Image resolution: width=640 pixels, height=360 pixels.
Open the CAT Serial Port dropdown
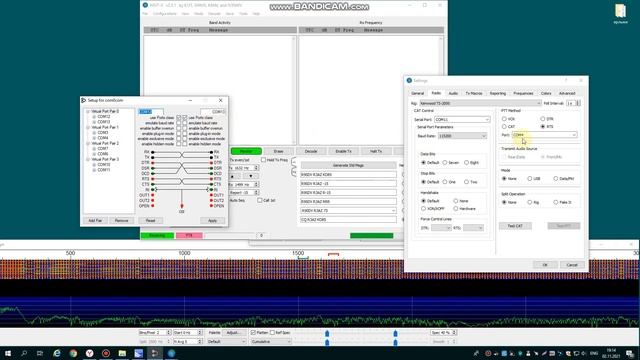coord(462,120)
